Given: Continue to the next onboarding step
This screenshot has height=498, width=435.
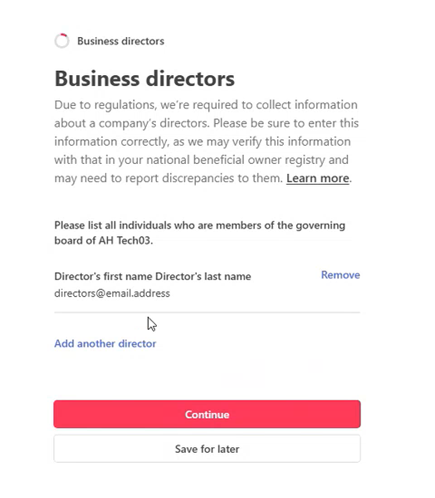Looking at the screenshot, I should [207, 414].
